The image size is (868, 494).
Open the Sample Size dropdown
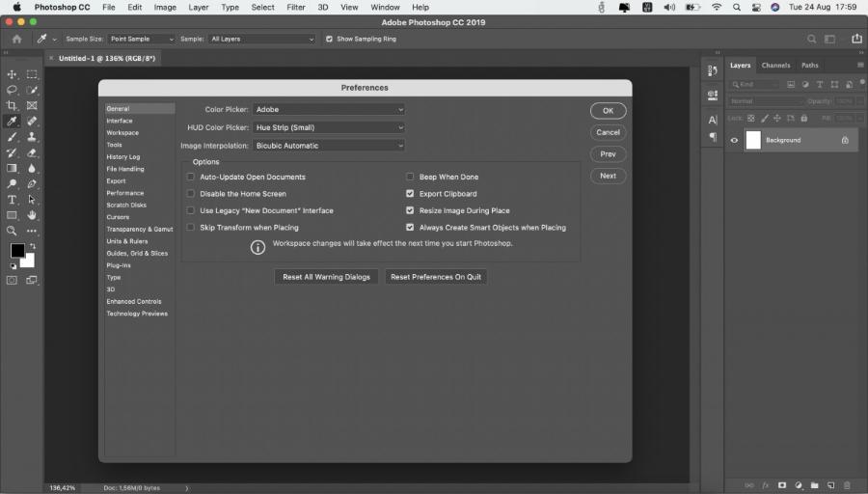coord(141,40)
